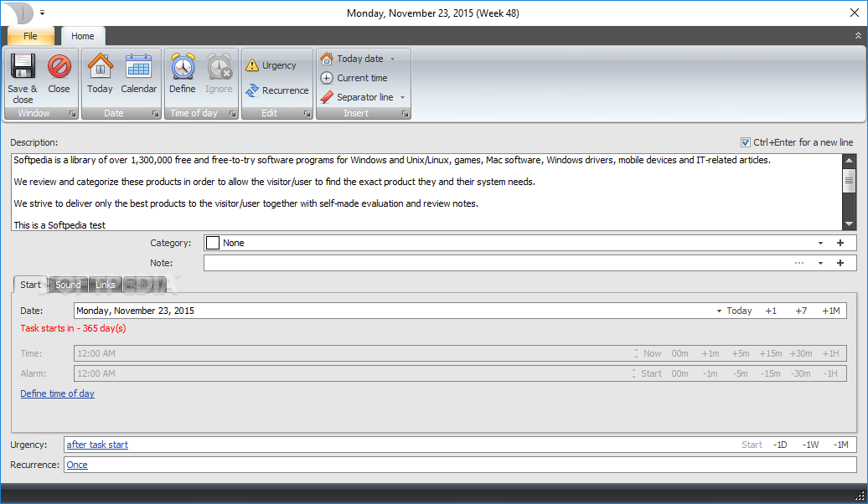This screenshot has width=868, height=504.
Task: Click the +1 day date button
Action: click(x=771, y=311)
